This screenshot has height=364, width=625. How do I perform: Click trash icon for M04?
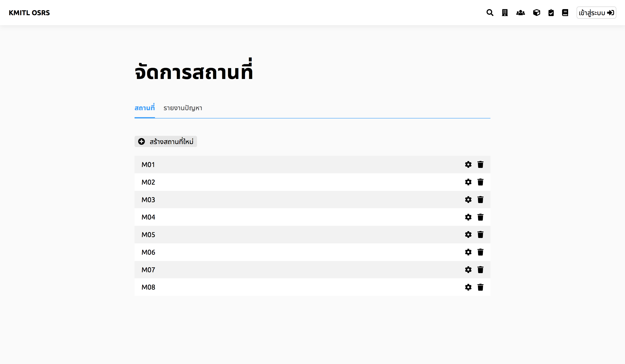[x=480, y=217]
